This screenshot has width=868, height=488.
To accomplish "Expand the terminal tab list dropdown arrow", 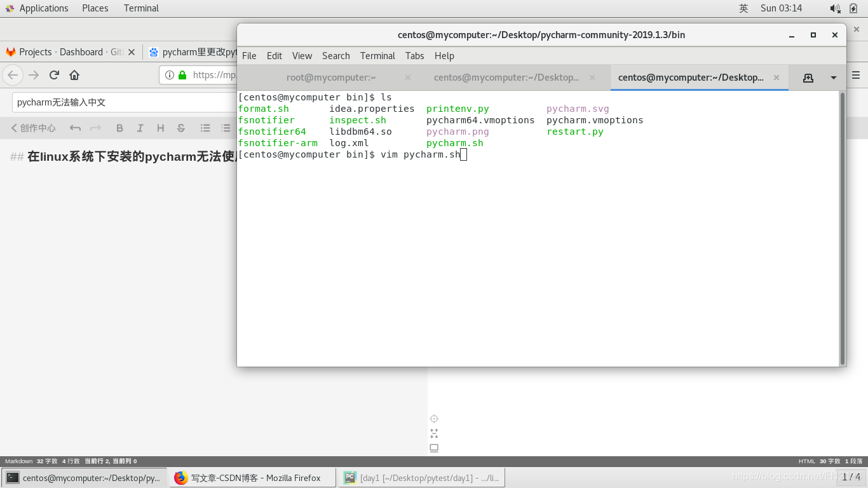I will click(x=834, y=78).
